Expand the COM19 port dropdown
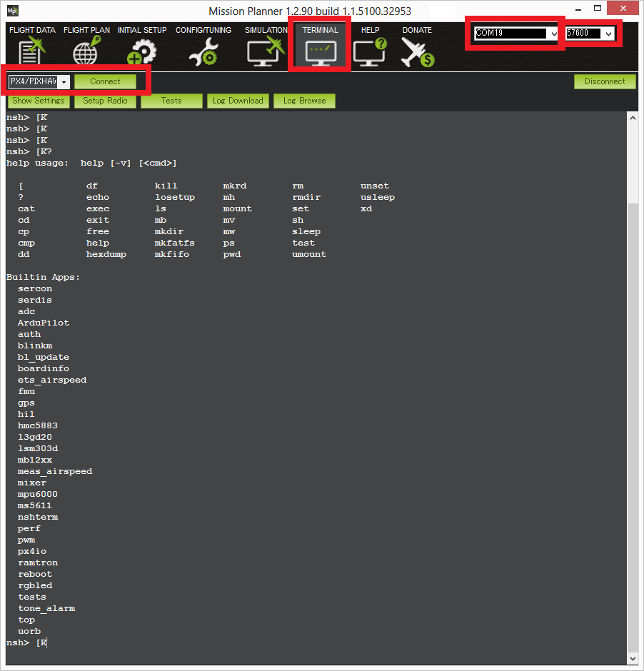644x671 pixels. pos(553,34)
